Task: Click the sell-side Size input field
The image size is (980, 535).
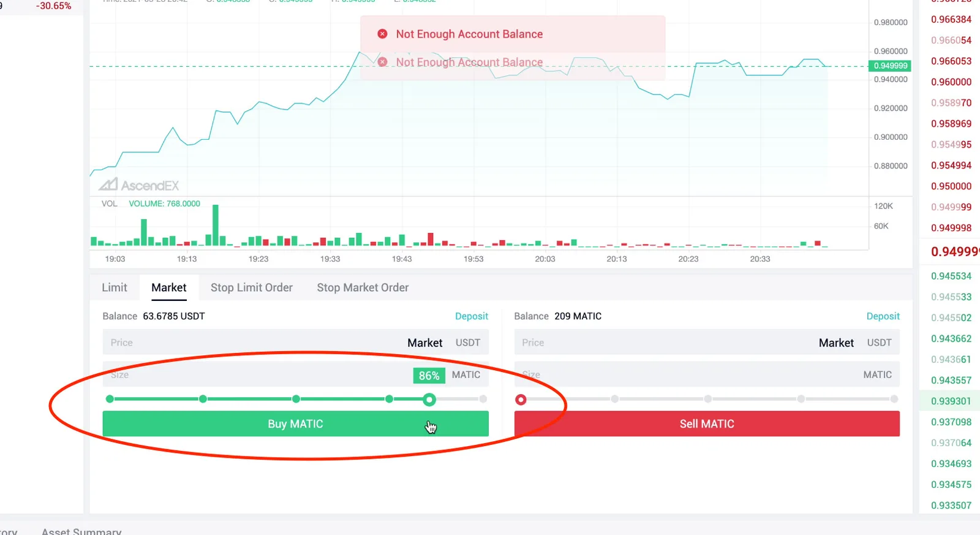Action: (x=707, y=374)
